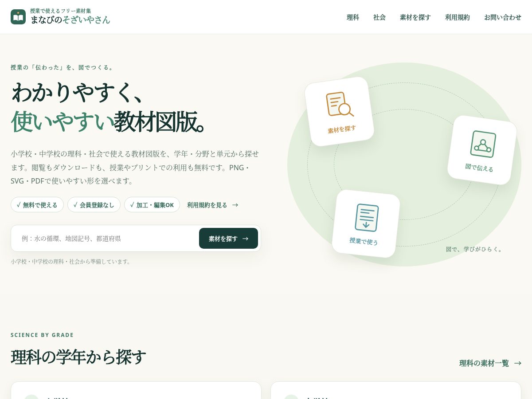Click the arrow beside 理科の素材一覧
This screenshot has height=399, width=532.
tap(517, 363)
